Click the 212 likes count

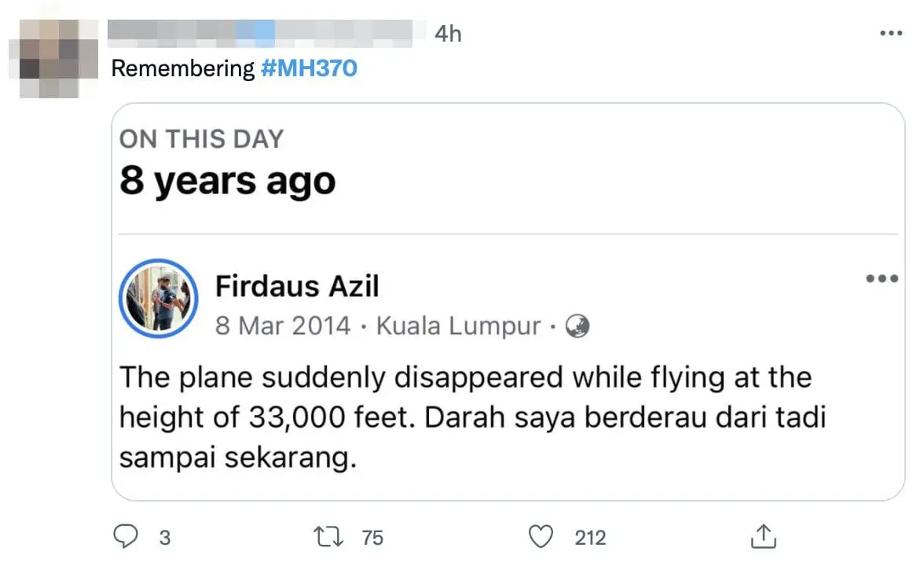point(590,538)
